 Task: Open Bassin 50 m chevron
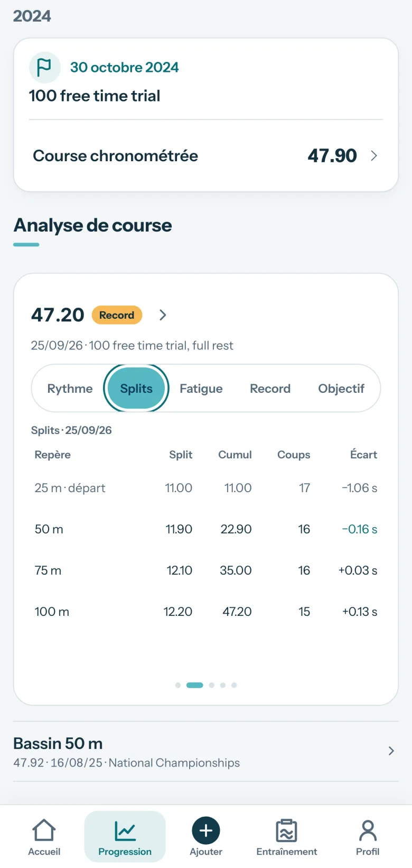[x=391, y=751]
